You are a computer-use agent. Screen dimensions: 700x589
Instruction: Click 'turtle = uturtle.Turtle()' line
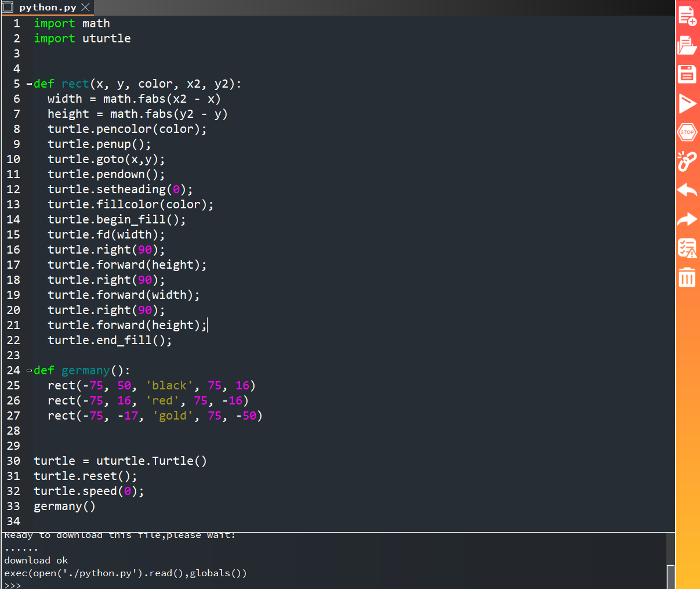click(x=120, y=461)
